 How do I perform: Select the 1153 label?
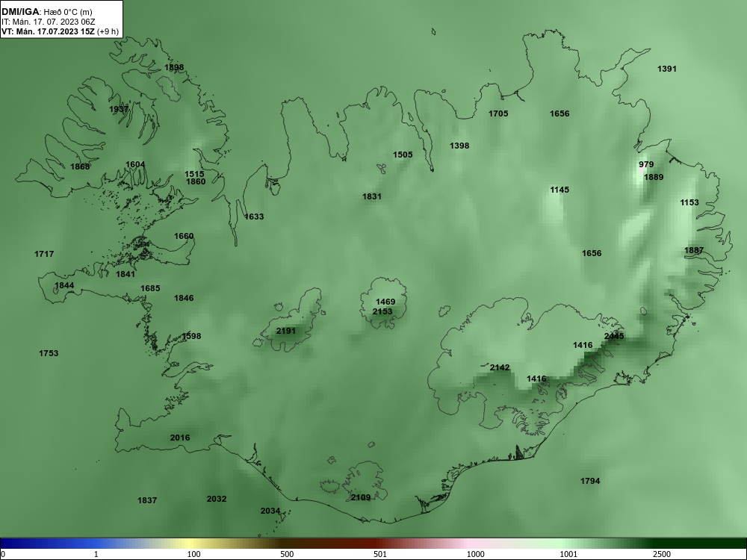pos(689,203)
